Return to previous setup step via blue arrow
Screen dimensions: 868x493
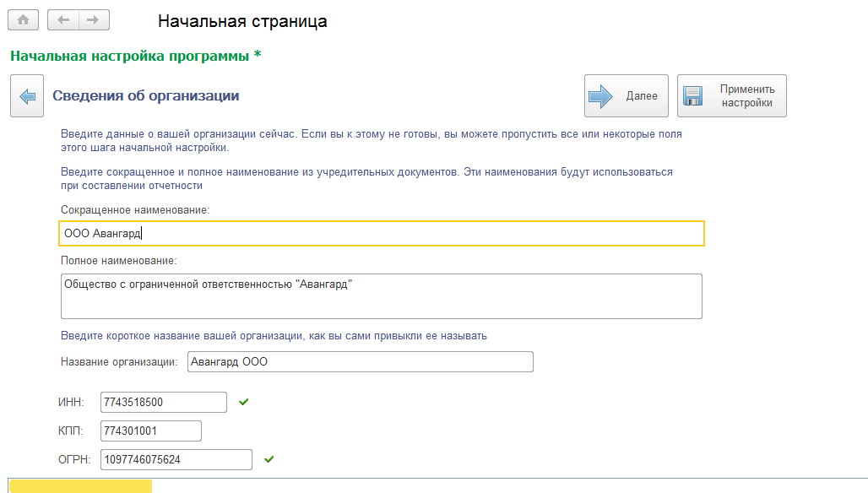tap(27, 96)
